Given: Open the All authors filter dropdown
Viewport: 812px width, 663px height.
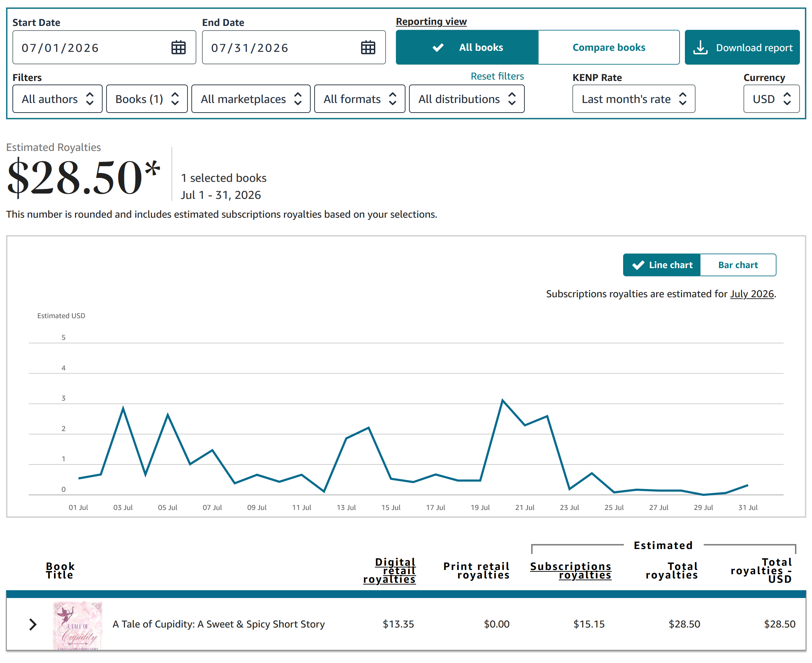Looking at the screenshot, I should [57, 99].
